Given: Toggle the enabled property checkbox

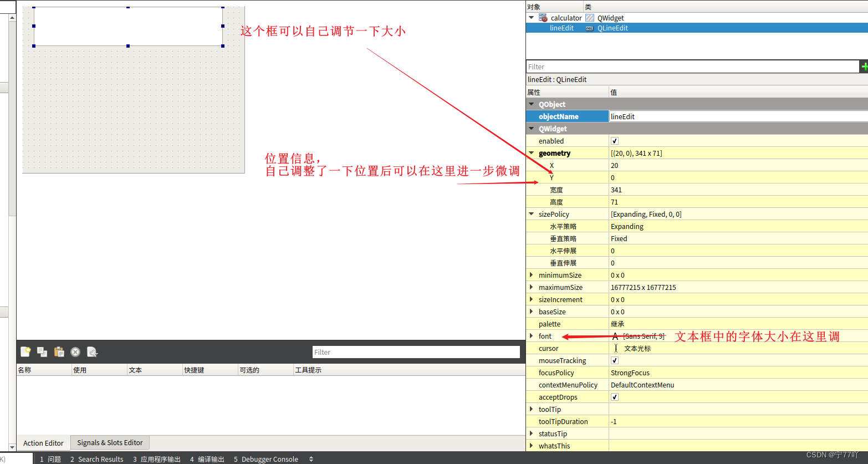Looking at the screenshot, I should pyautogui.click(x=614, y=141).
